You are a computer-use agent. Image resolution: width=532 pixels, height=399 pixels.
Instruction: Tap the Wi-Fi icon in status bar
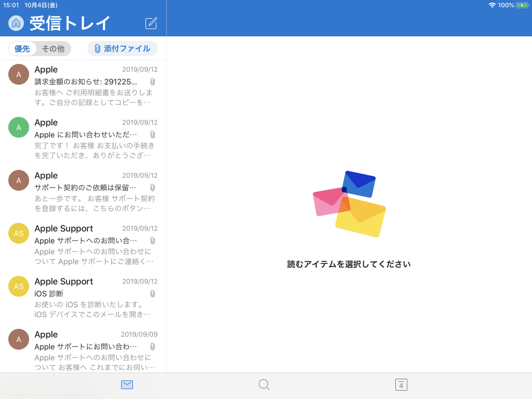[x=492, y=5]
